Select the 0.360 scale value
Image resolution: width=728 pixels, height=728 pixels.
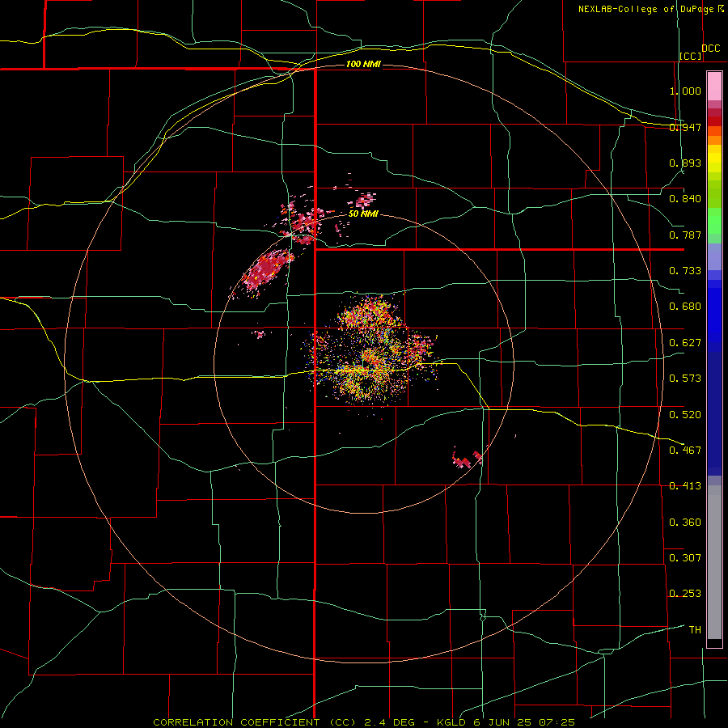[x=685, y=523]
